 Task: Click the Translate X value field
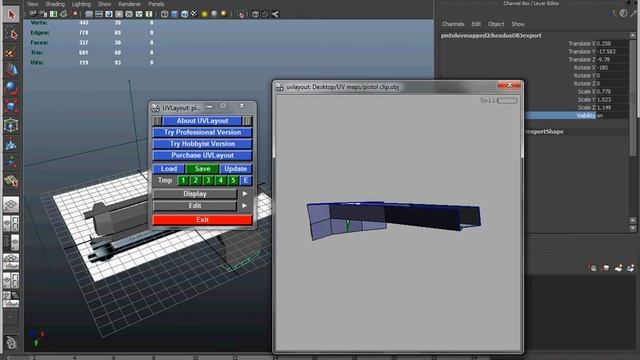612,43
